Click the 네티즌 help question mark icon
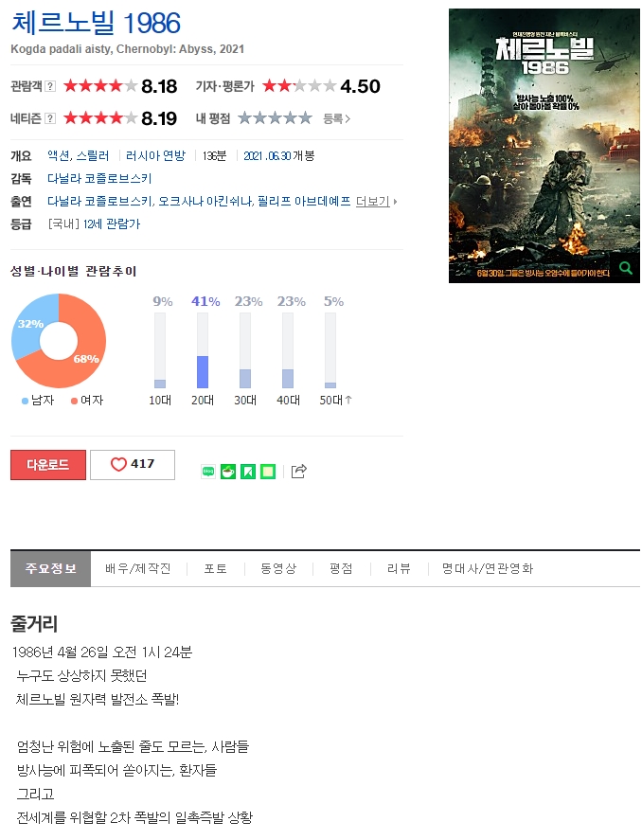The height and width of the screenshot is (840, 642). point(50,118)
